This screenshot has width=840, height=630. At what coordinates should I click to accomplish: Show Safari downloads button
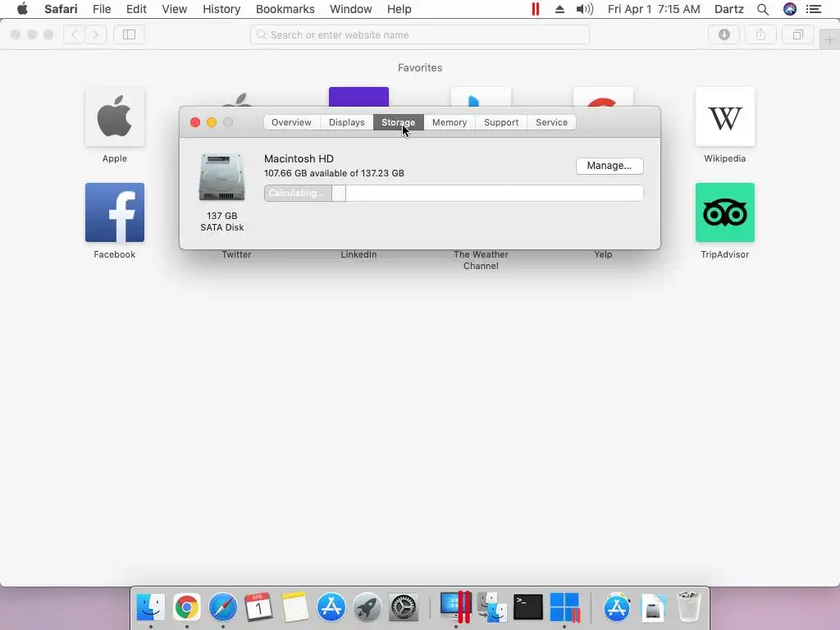coord(724,34)
